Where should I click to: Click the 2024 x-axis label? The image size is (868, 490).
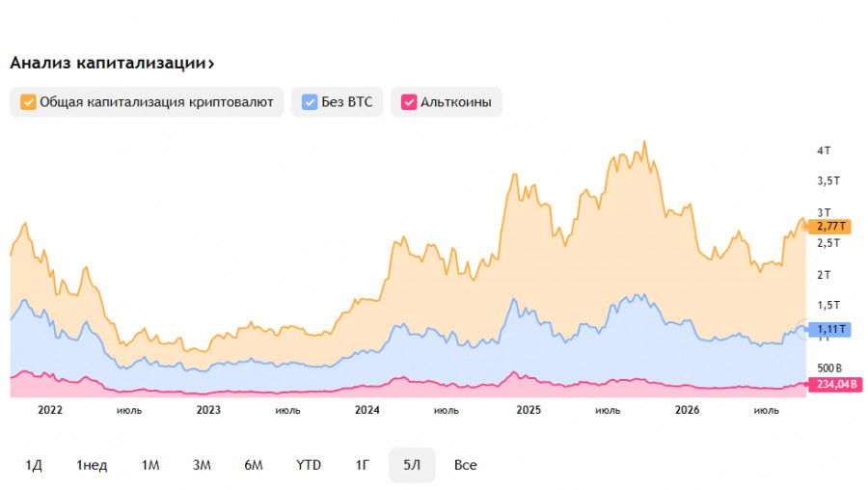coord(367,410)
